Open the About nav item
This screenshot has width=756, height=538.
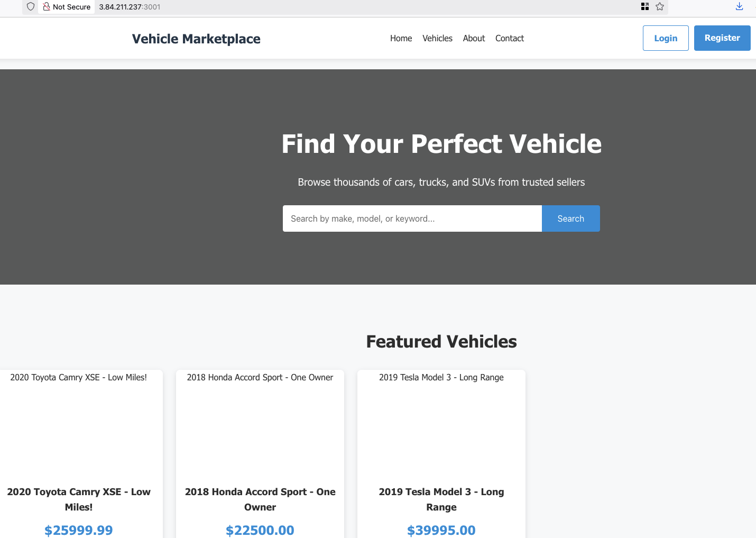pyautogui.click(x=474, y=38)
